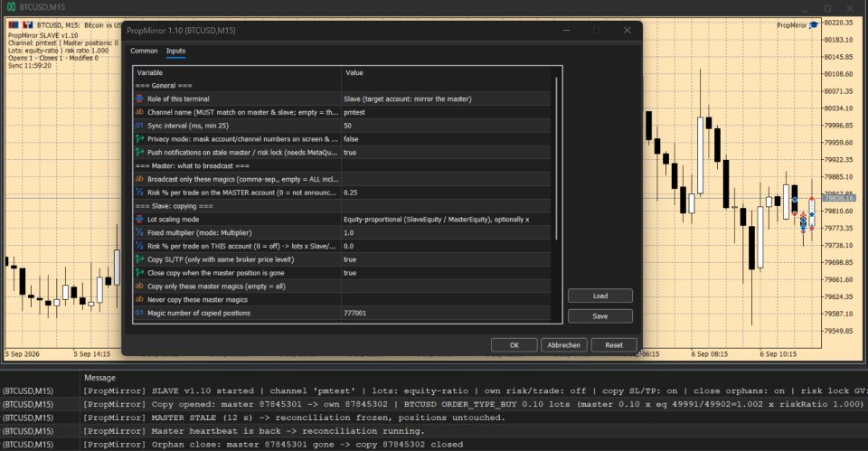Click the enum icon of 'Role of this terminal'

tap(139, 99)
